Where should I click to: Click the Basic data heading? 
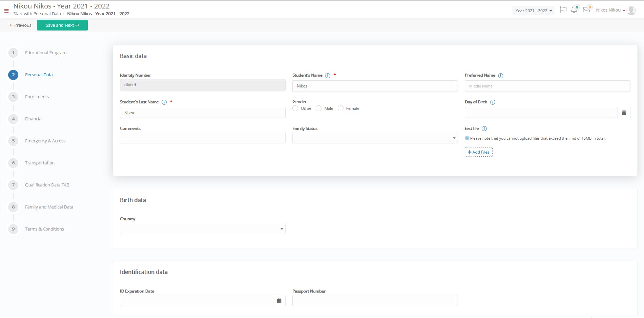[x=133, y=56]
